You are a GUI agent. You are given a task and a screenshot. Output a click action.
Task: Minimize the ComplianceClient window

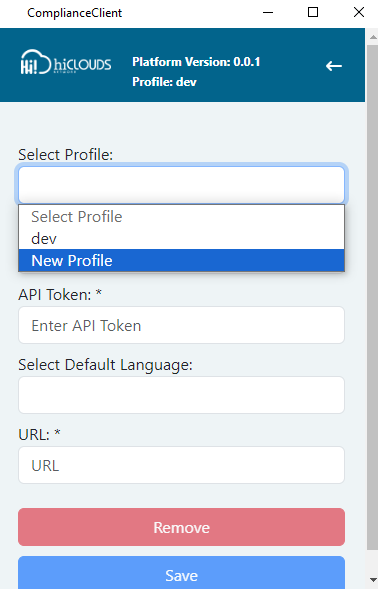point(268,12)
